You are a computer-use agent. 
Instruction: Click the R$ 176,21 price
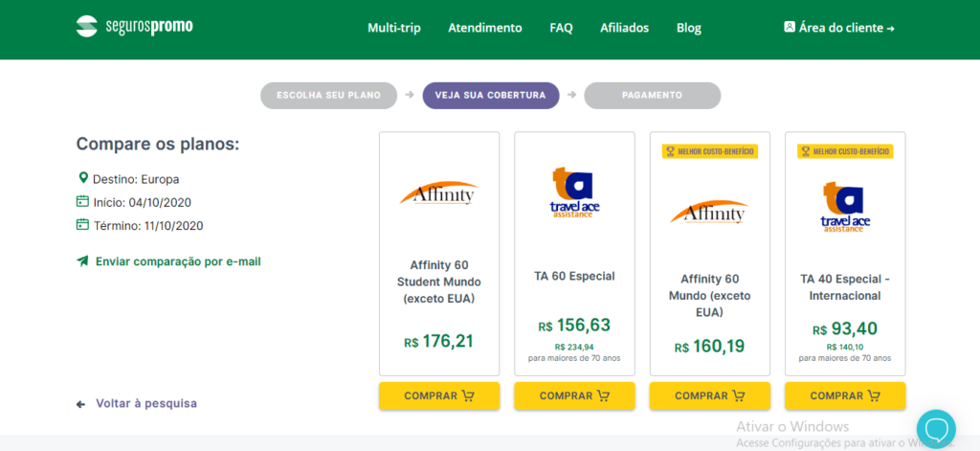438,342
